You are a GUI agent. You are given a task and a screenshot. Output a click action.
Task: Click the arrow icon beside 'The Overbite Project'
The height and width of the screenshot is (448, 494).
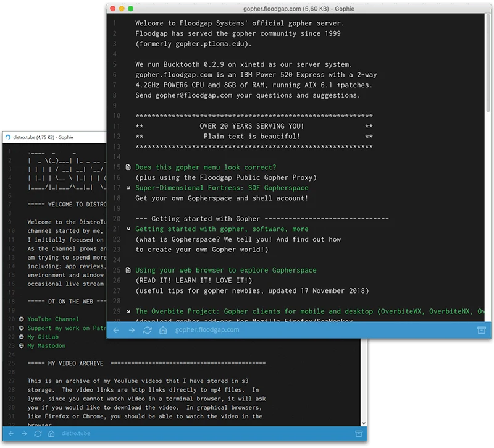click(x=128, y=311)
